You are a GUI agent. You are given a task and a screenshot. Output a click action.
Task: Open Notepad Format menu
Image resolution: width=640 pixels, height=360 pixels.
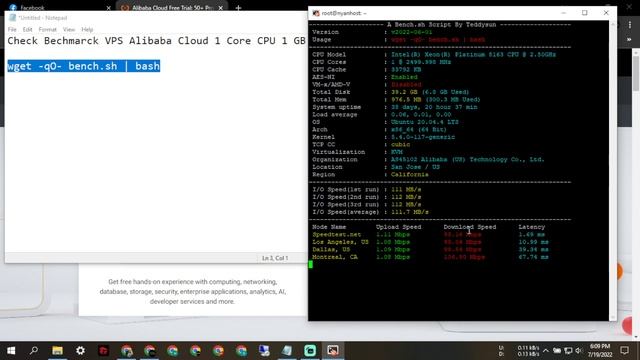[47, 29]
